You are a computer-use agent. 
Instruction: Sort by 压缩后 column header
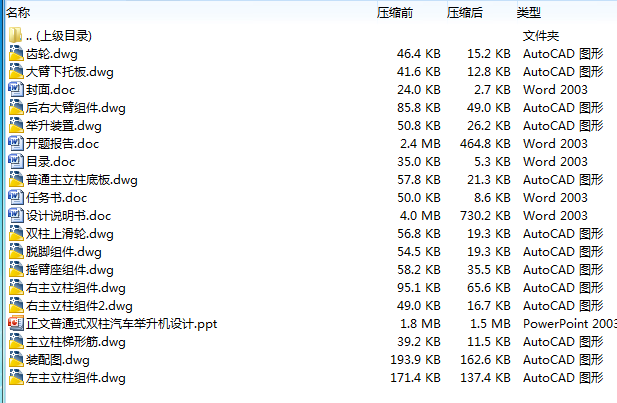click(465, 13)
